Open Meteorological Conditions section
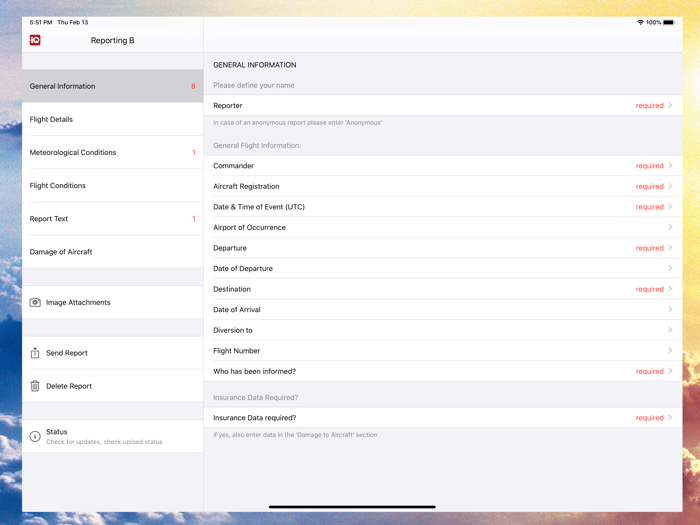 click(x=112, y=152)
